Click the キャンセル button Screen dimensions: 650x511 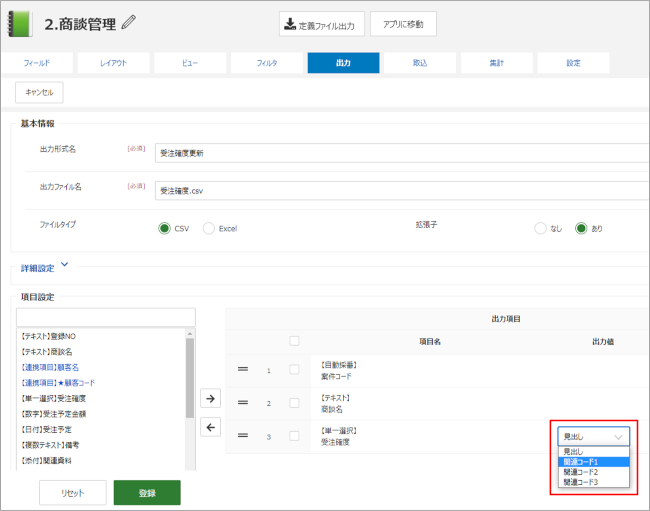tap(39, 92)
